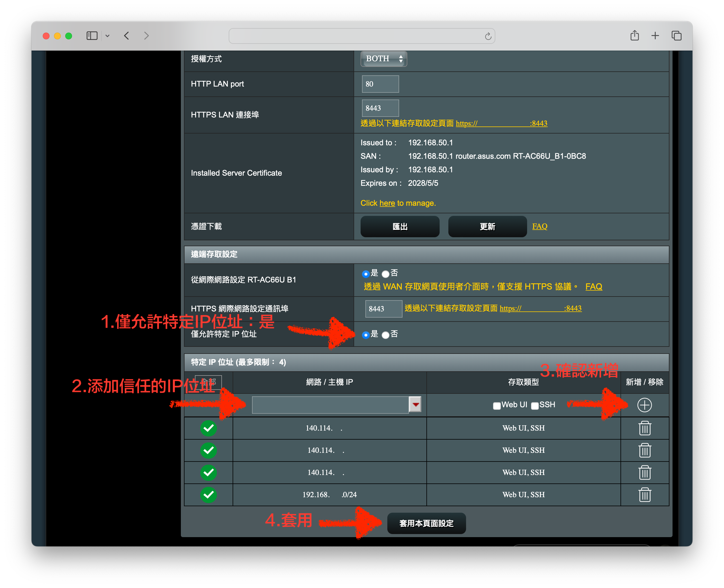
Task: Open the BOTH authentication method dropdown
Action: click(384, 59)
